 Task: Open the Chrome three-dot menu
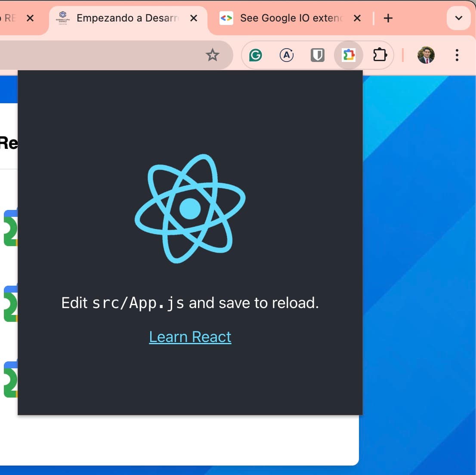pos(457,55)
